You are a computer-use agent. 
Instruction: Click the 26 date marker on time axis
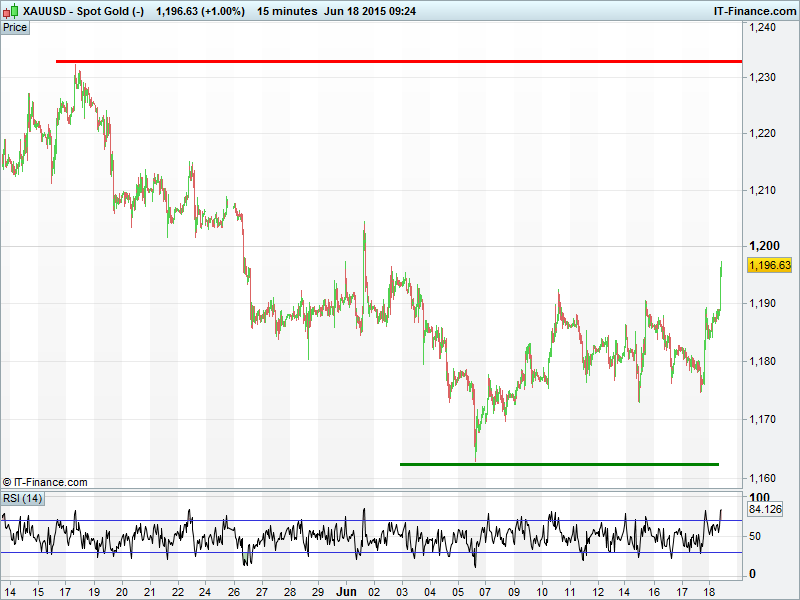tap(233, 590)
